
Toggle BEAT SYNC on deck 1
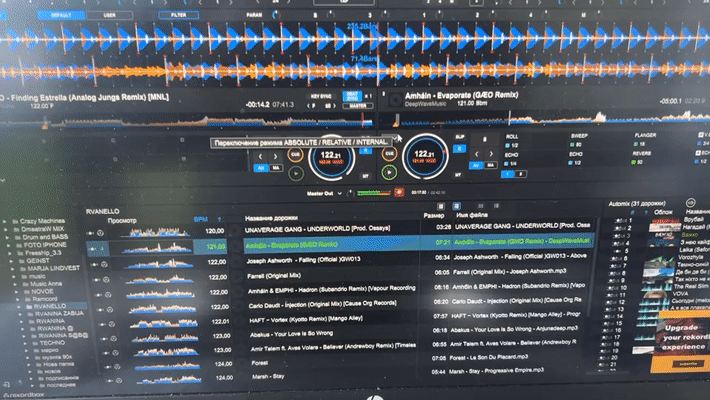coord(352,96)
